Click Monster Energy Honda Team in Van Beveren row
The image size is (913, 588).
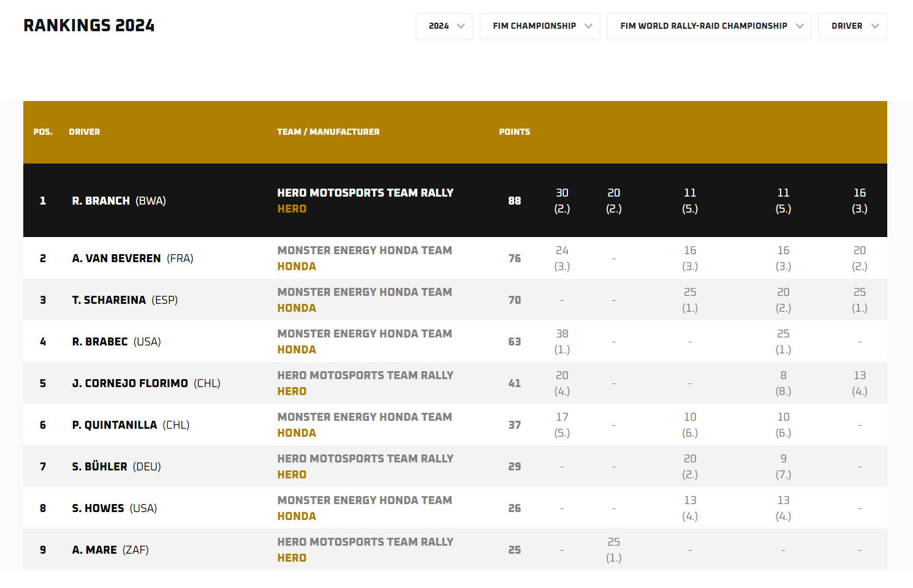coord(365,251)
